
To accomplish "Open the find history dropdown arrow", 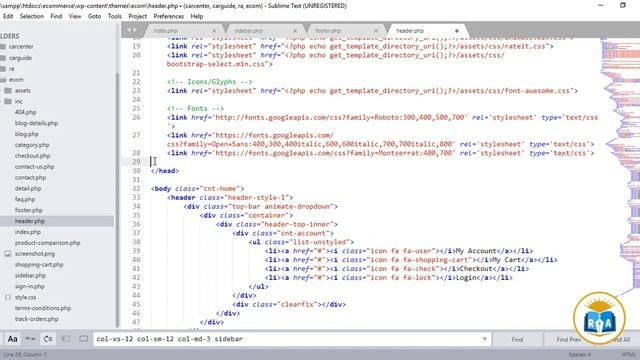I will [484, 339].
